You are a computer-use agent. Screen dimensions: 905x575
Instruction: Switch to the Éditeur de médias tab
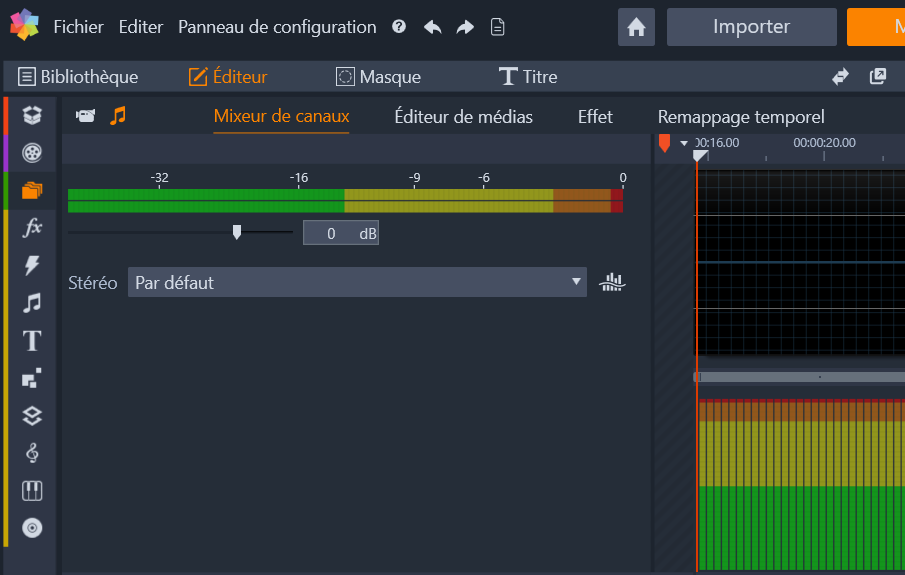[463, 117]
